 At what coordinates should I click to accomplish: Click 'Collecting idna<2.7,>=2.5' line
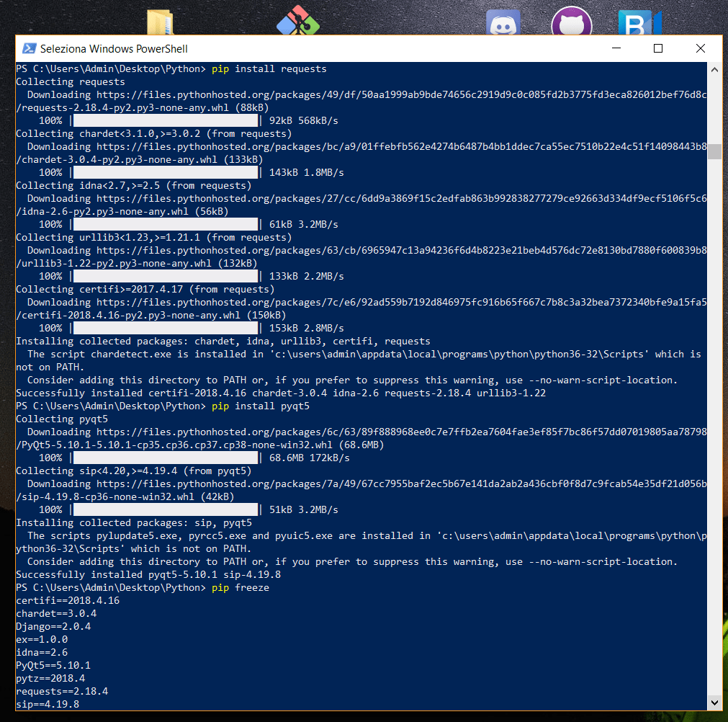coord(134,186)
